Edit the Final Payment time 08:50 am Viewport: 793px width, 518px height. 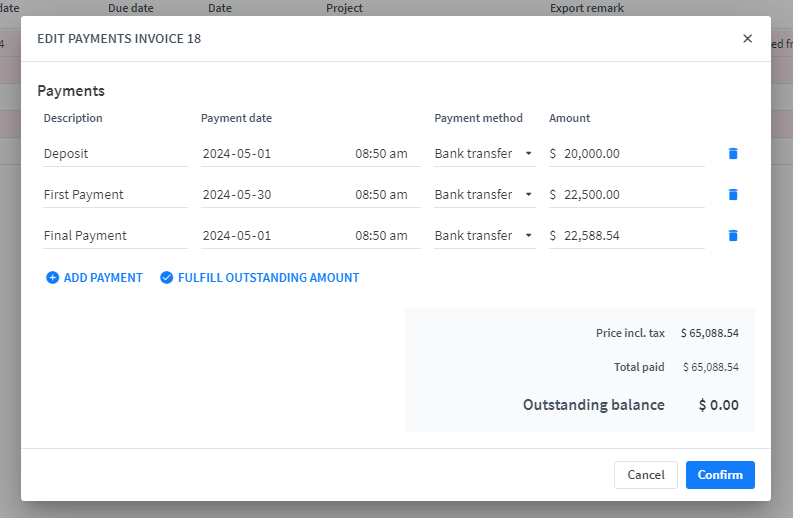(x=381, y=235)
